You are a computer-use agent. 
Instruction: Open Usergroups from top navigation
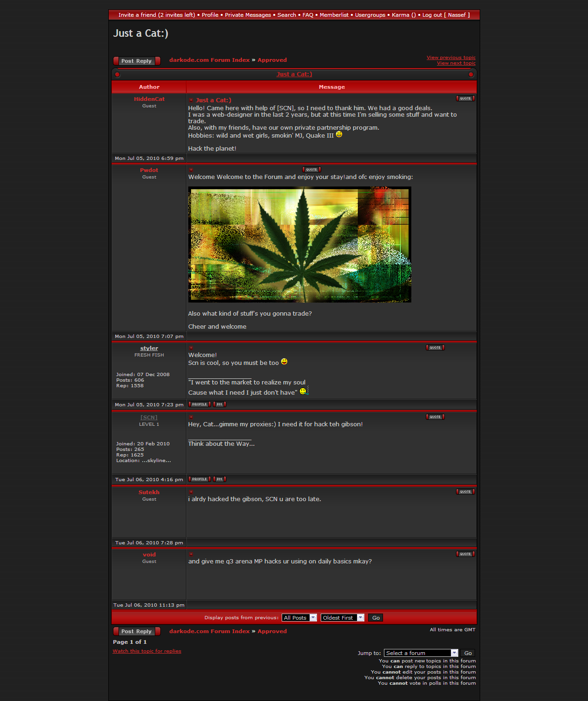click(x=370, y=15)
